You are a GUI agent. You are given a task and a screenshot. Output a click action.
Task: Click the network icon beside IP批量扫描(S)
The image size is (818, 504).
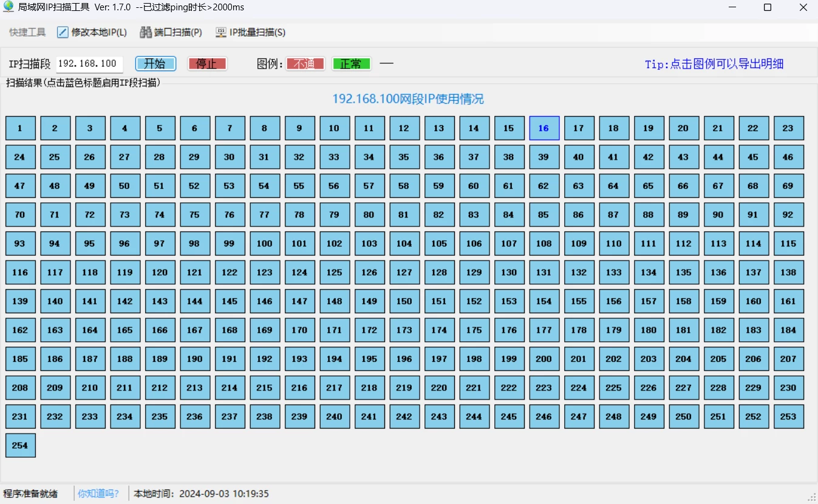click(x=221, y=32)
